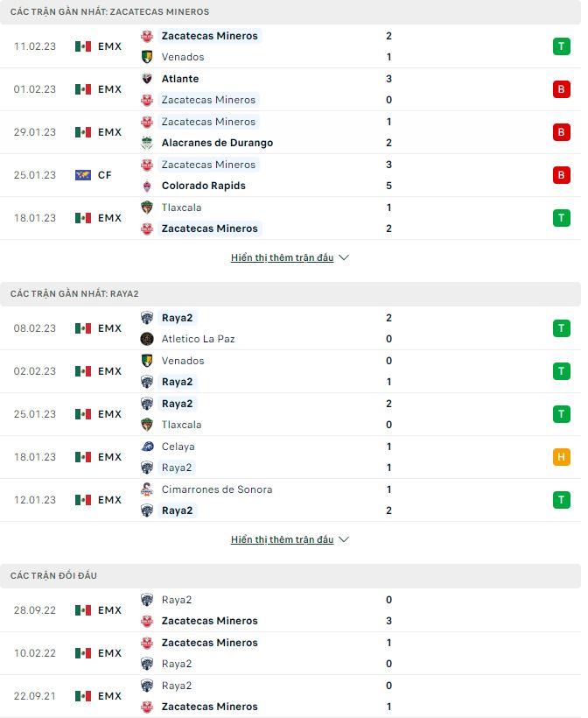This screenshot has height=718, width=588.
Task: Open the Tlaxcala team link on 18.01.23
Action: pyautogui.click(x=181, y=208)
